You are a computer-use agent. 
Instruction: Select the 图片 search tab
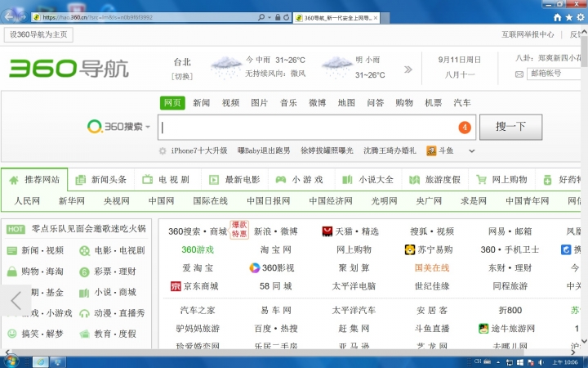point(260,103)
